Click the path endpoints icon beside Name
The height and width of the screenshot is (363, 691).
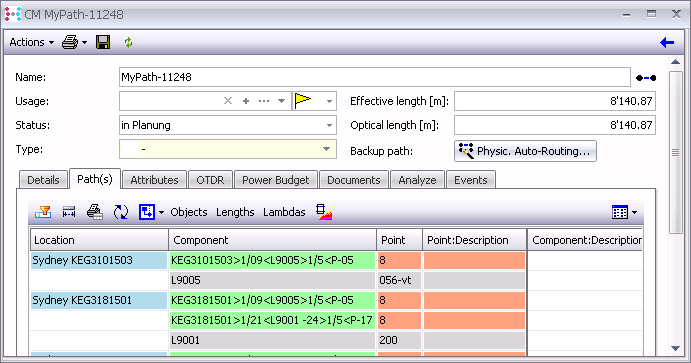point(646,78)
